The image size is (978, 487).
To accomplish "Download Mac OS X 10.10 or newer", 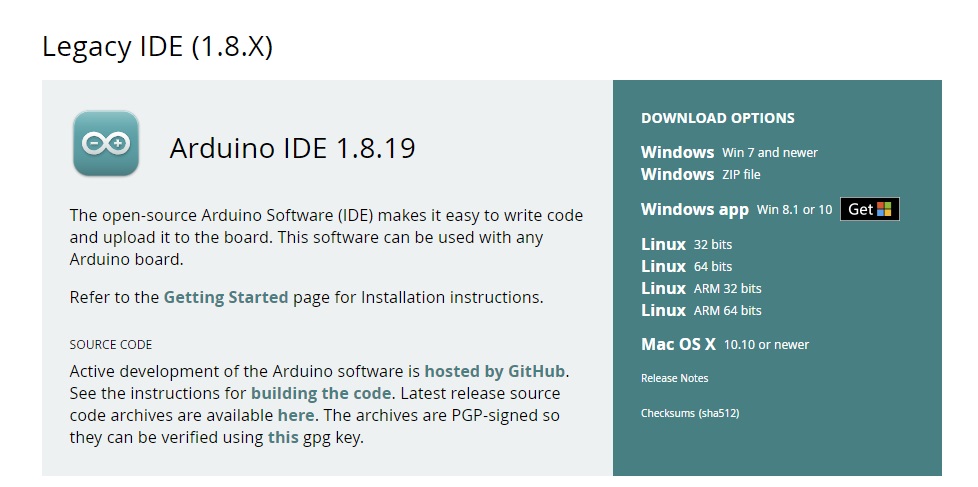I will [725, 344].
